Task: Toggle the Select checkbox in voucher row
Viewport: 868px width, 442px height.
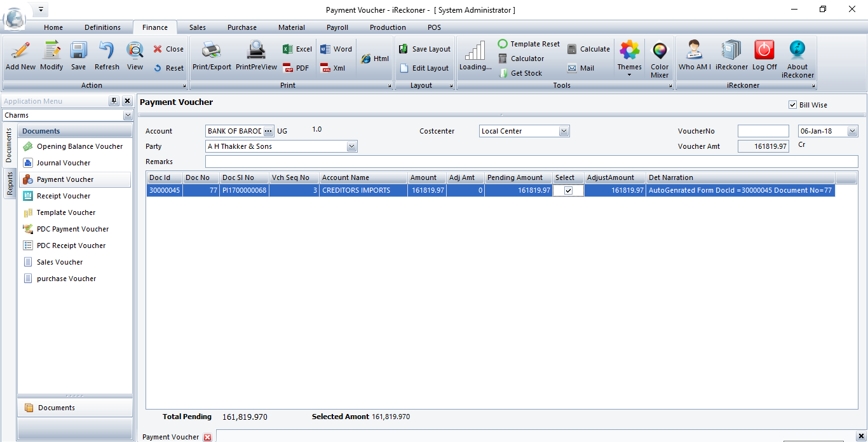Action: 568,190
